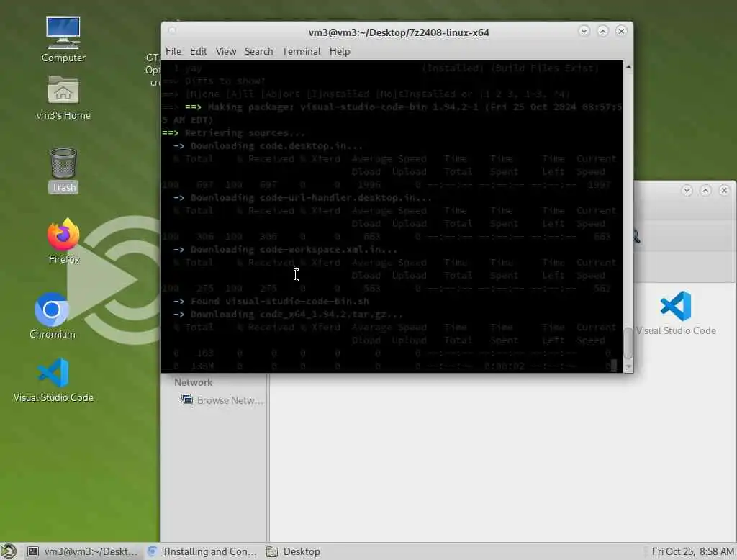
Task: Switch to vm3@vm3 terminal taskbar entry
Action: click(83, 551)
